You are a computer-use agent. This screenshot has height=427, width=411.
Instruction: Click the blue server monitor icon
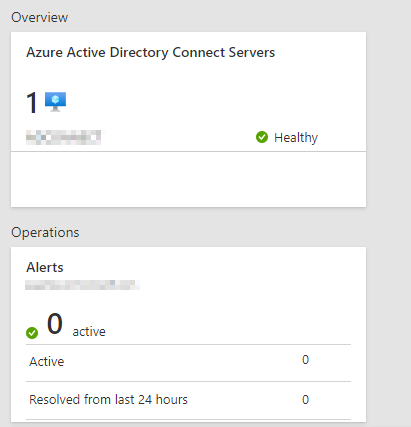pyautogui.click(x=55, y=102)
